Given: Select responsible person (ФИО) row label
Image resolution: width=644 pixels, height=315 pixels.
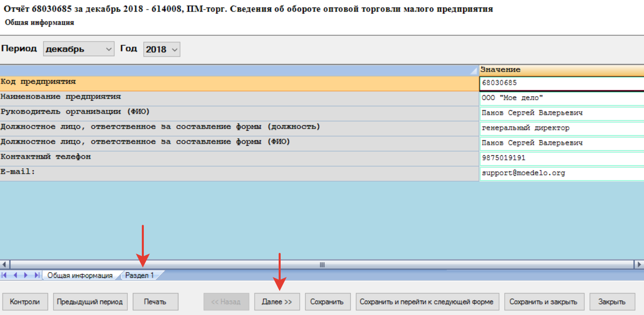Looking at the screenshot, I should (240, 143).
